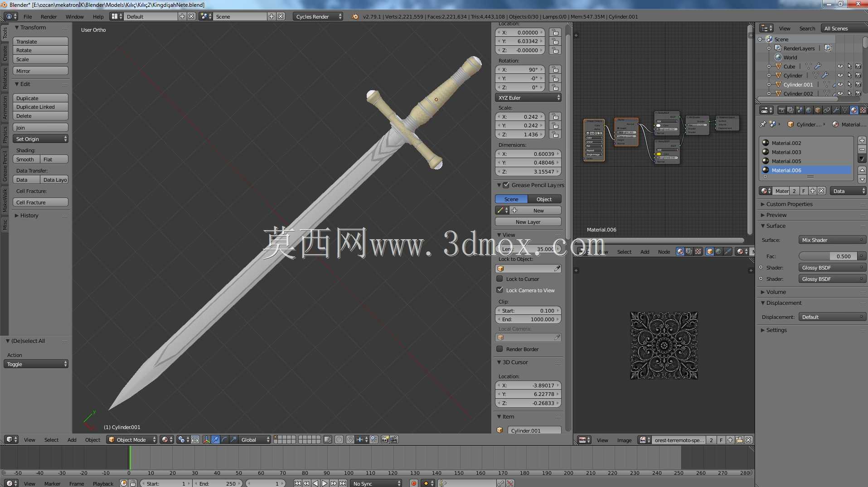Play the animation forward
Screen dimensions: 868x487
point(325,483)
